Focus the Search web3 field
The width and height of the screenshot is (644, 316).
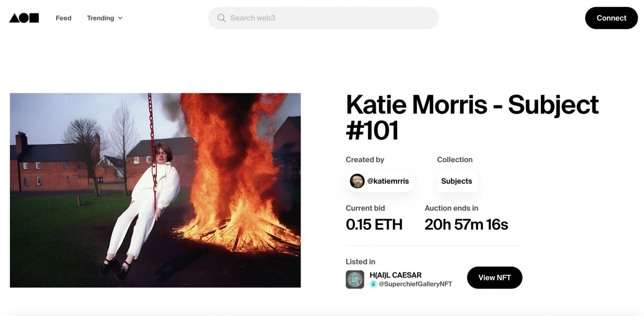(324, 18)
